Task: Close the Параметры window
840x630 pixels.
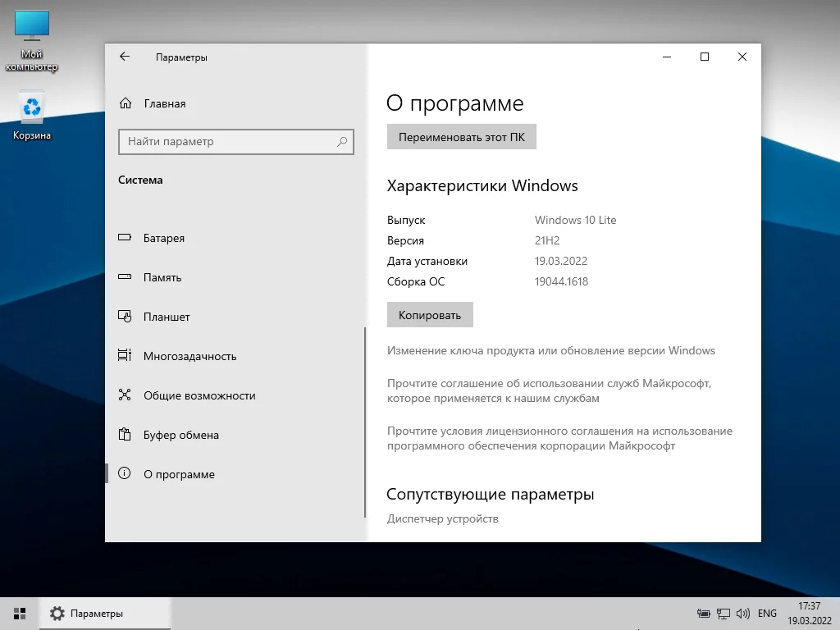Action: point(742,57)
